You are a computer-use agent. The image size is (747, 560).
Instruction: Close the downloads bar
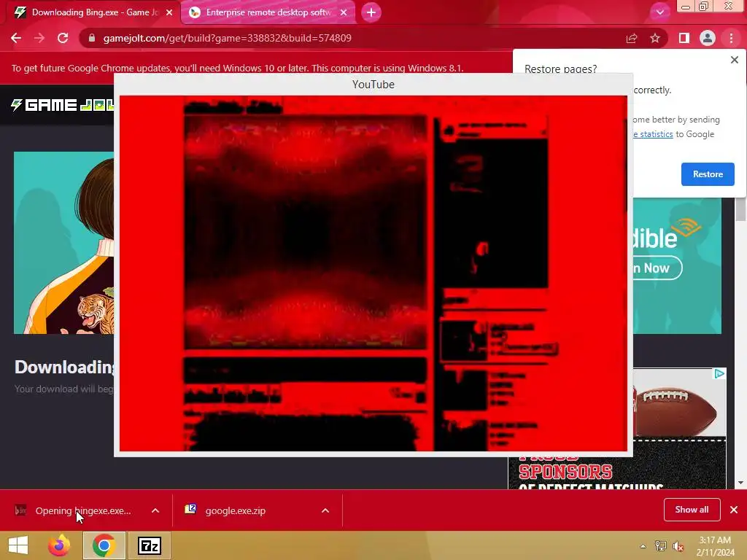coord(734,510)
